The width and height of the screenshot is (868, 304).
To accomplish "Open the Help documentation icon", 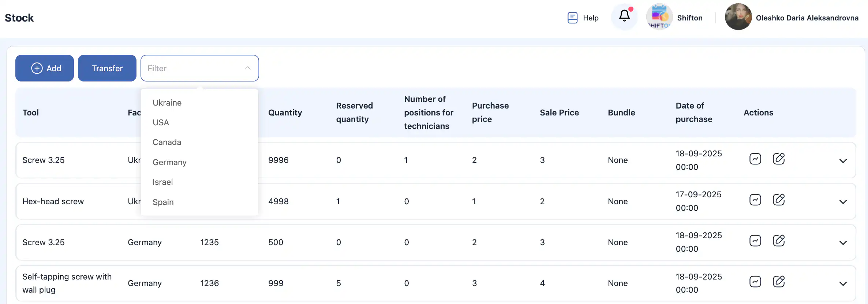I will 572,18.
